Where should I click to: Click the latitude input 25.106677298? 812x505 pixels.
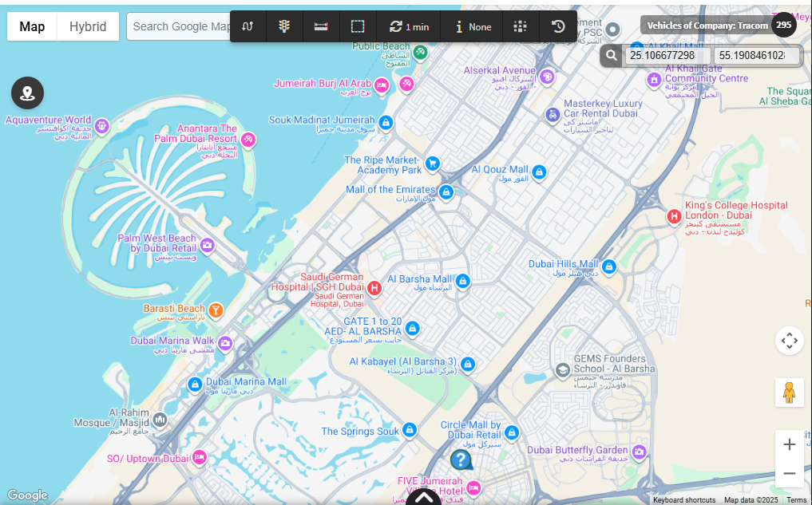tap(667, 55)
